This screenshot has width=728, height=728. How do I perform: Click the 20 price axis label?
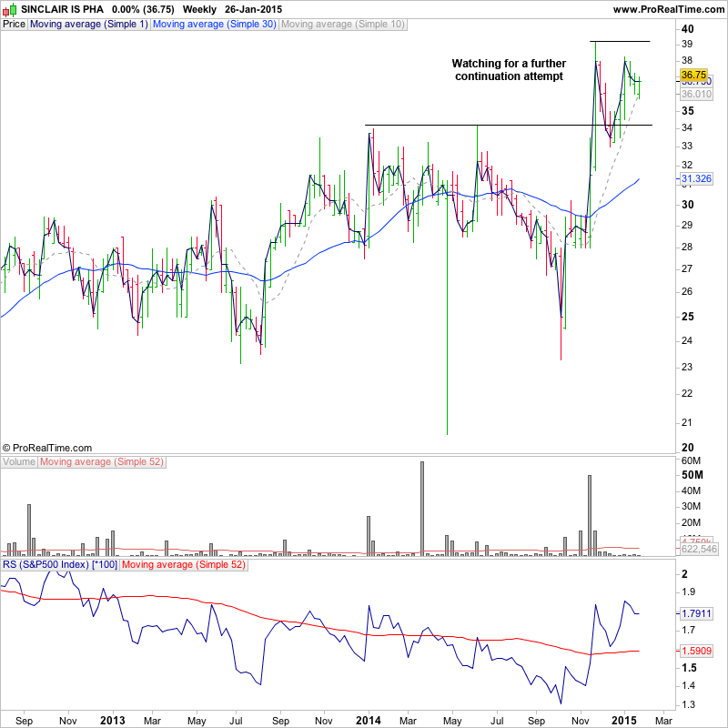(688, 448)
